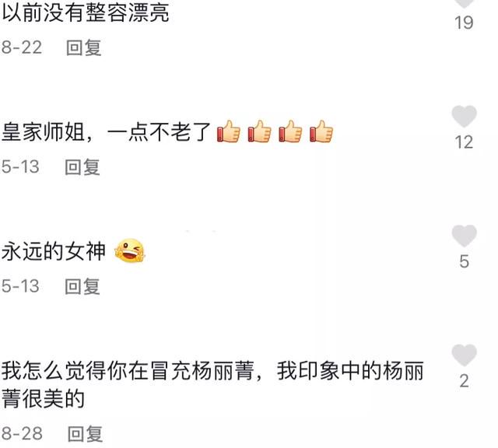498x448 pixels.
Task: Click the 8-22 date stamp
Action: [22, 48]
